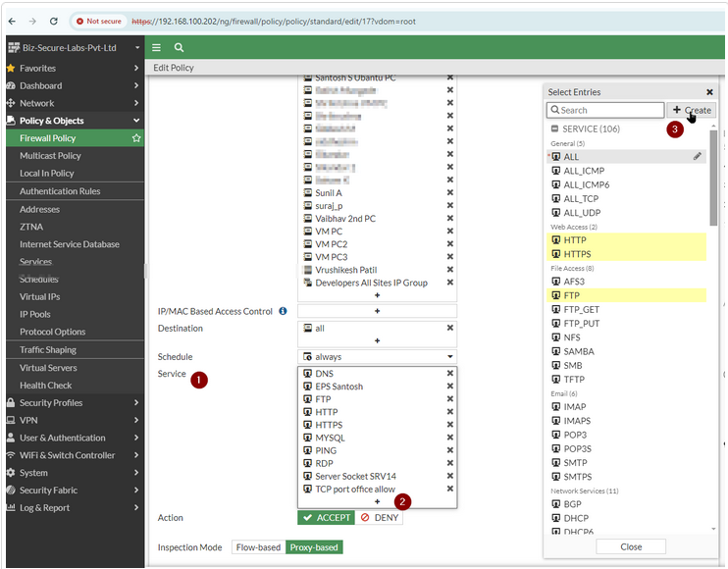Click the star icon beside Firewall Policy

[x=136, y=138]
